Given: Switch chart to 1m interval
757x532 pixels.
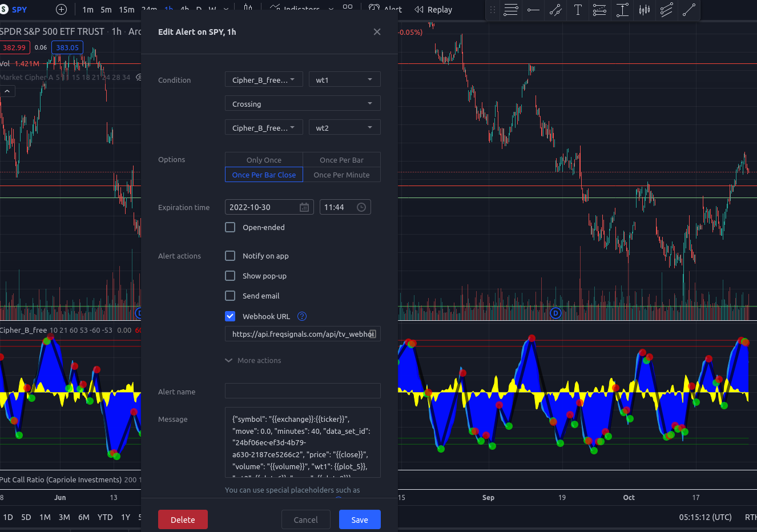Looking at the screenshot, I should (88, 10).
